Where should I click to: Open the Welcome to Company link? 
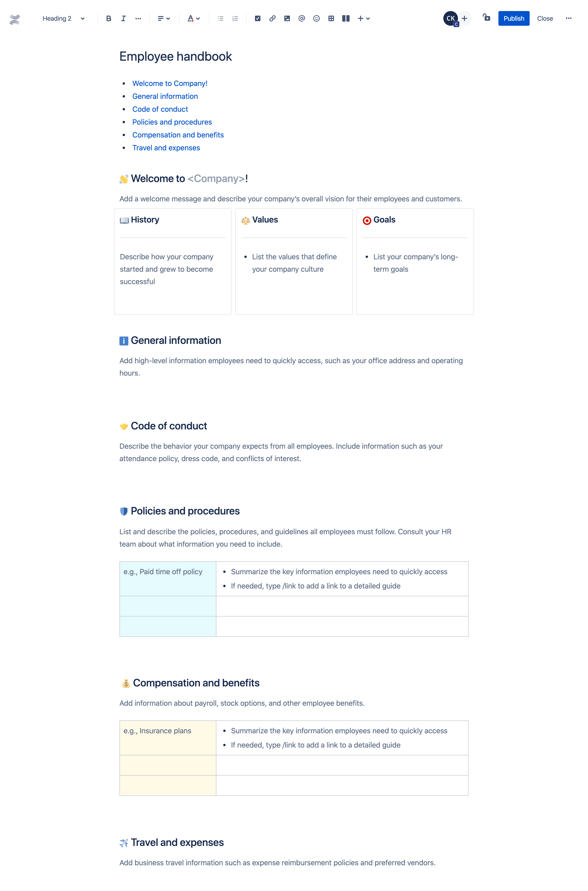click(x=170, y=83)
